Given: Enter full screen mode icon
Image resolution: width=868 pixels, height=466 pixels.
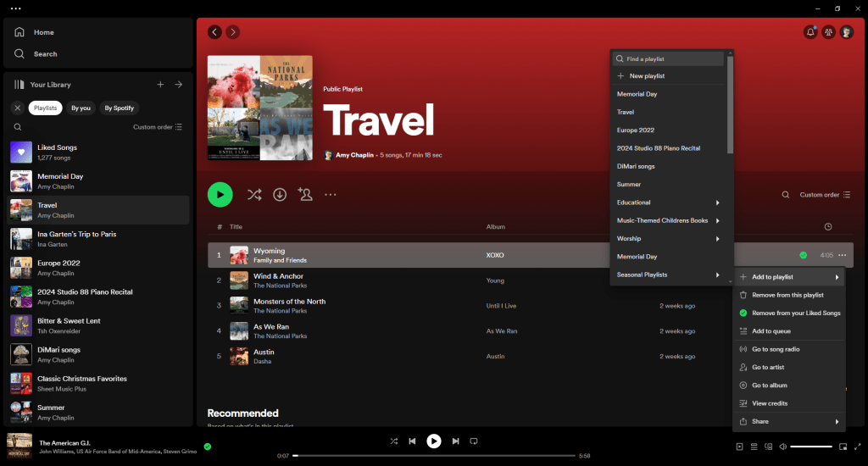Looking at the screenshot, I should point(858,447).
